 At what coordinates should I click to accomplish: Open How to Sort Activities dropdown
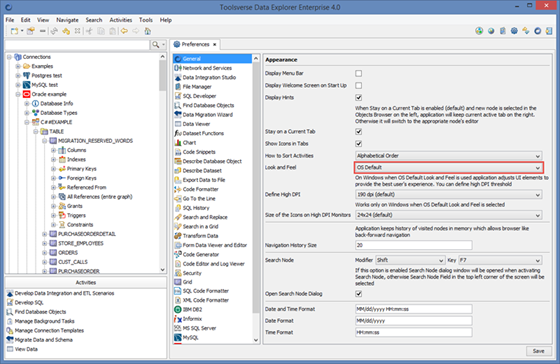tap(449, 156)
